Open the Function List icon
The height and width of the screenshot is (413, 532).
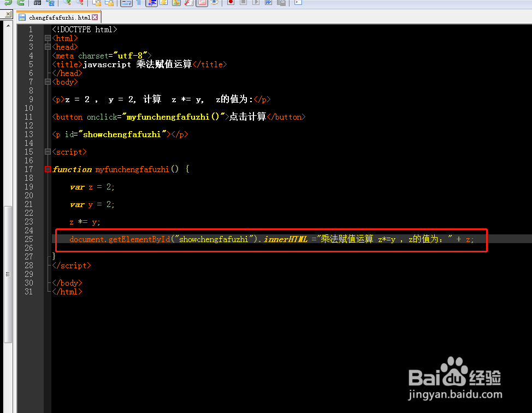pos(189,2)
